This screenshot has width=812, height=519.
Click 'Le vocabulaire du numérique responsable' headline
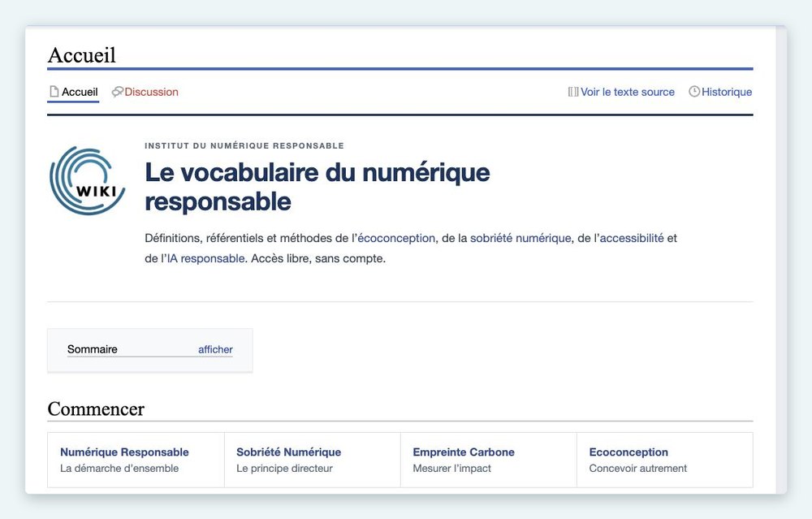(x=317, y=187)
